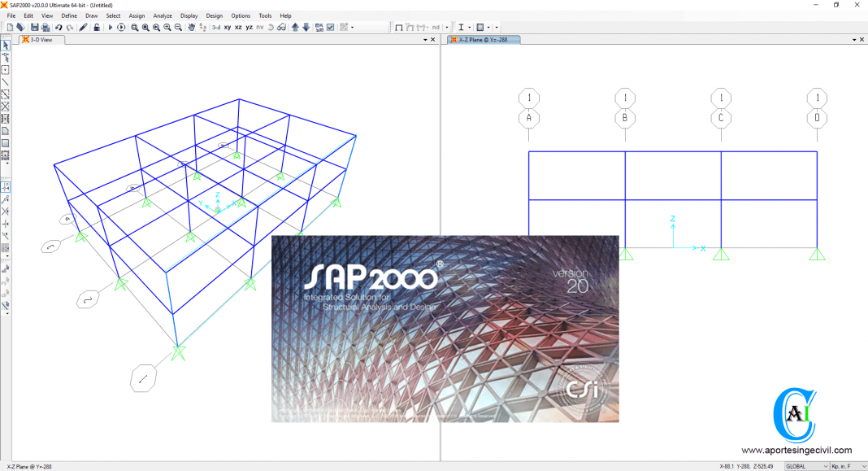Select the Draw Frame line tool
Screen dimensions: 868x471
coord(6,82)
